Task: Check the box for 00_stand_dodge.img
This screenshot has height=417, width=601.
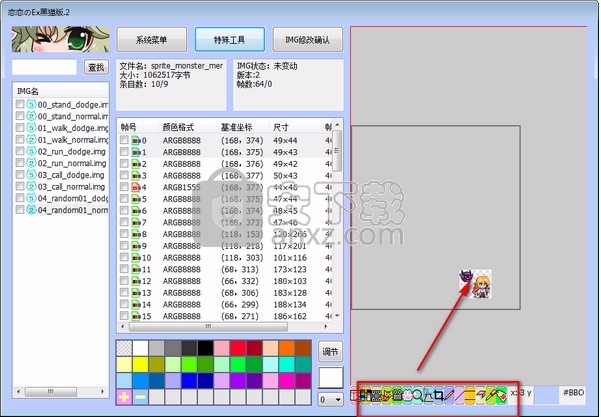Action: click(x=20, y=104)
